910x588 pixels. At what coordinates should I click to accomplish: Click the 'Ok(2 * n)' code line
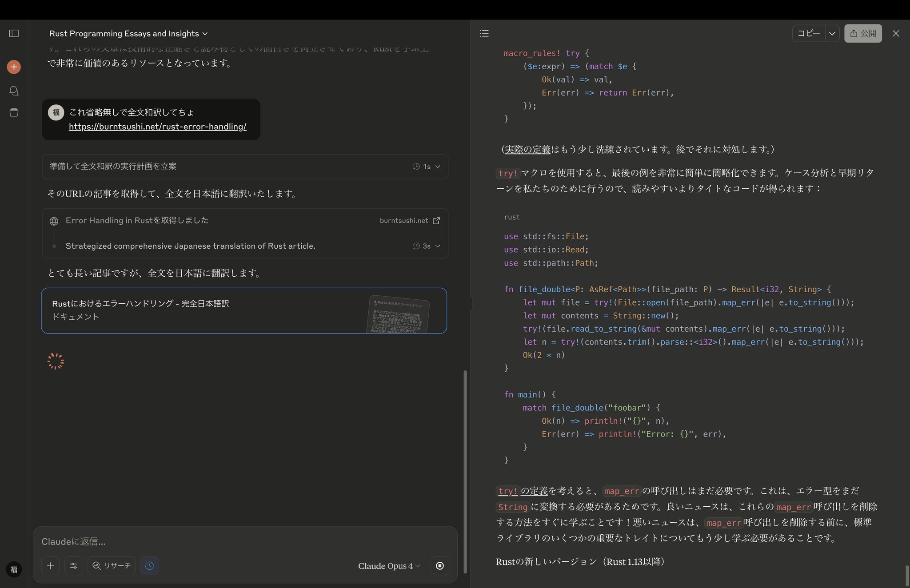[x=543, y=355]
